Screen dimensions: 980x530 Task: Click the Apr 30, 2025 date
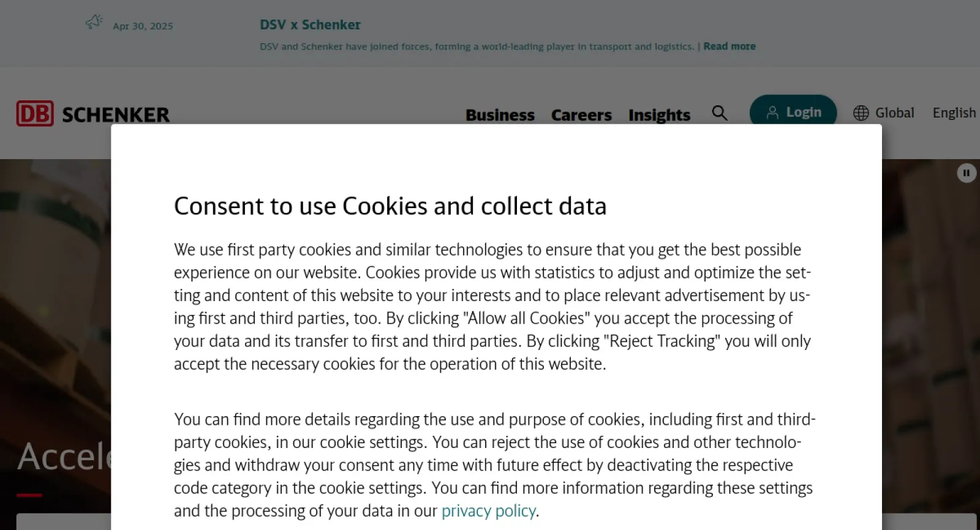click(x=143, y=26)
